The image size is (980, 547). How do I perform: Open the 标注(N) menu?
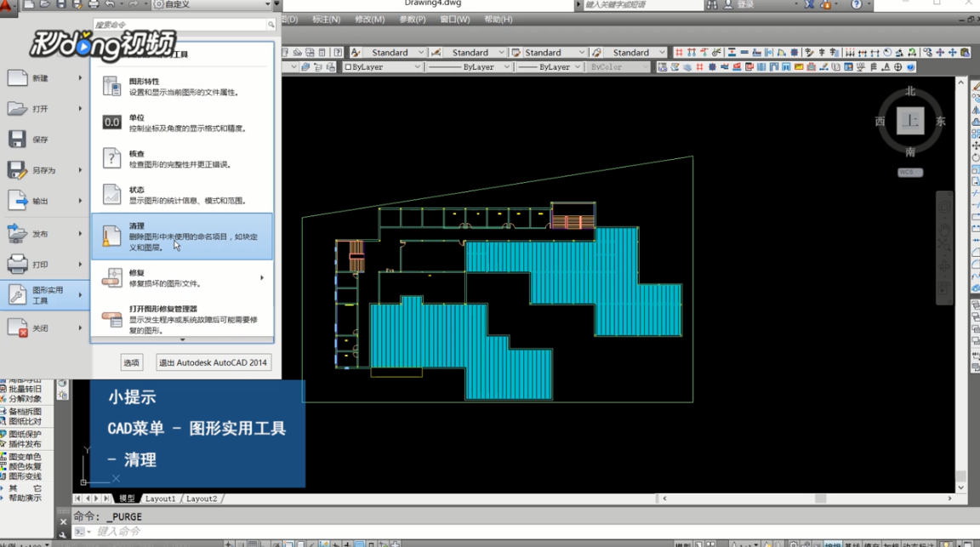tap(327, 20)
